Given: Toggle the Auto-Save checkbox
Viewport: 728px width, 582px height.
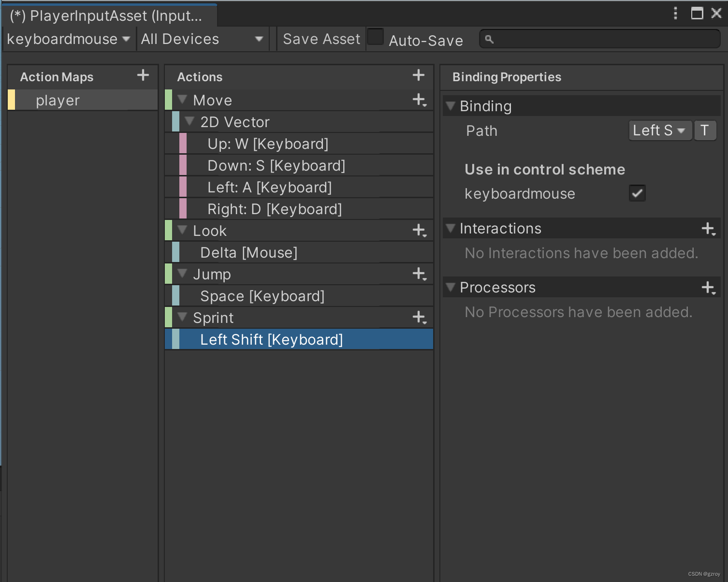Looking at the screenshot, I should (x=376, y=37).
